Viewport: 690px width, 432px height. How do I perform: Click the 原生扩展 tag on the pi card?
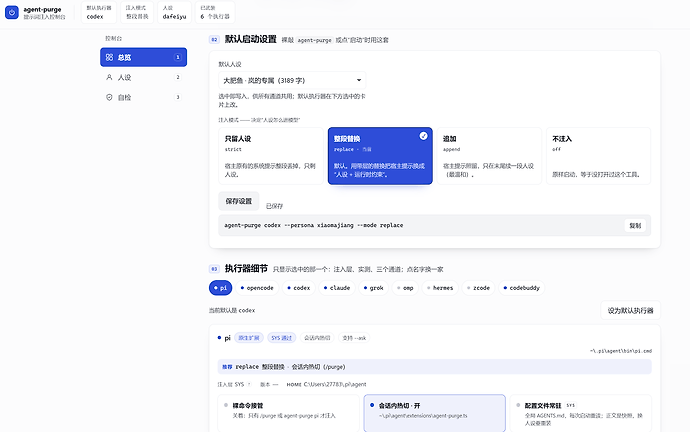pyautogui.click(x=249, y=337)
